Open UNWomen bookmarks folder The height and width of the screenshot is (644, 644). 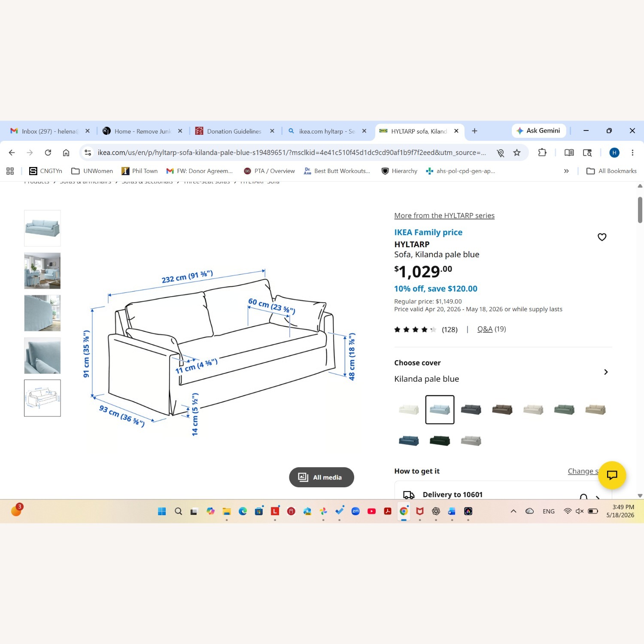[x=92, y=171]
